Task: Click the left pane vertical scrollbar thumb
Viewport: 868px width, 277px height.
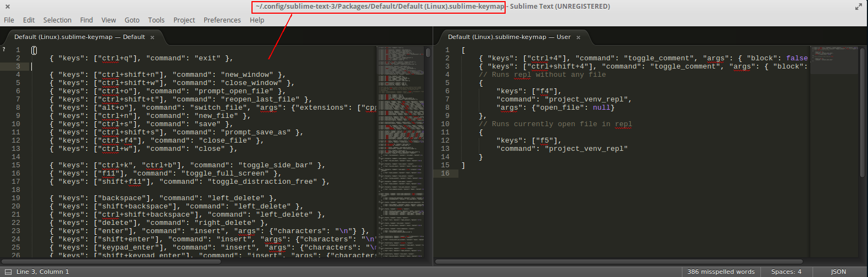Action: tap(428, 53)
